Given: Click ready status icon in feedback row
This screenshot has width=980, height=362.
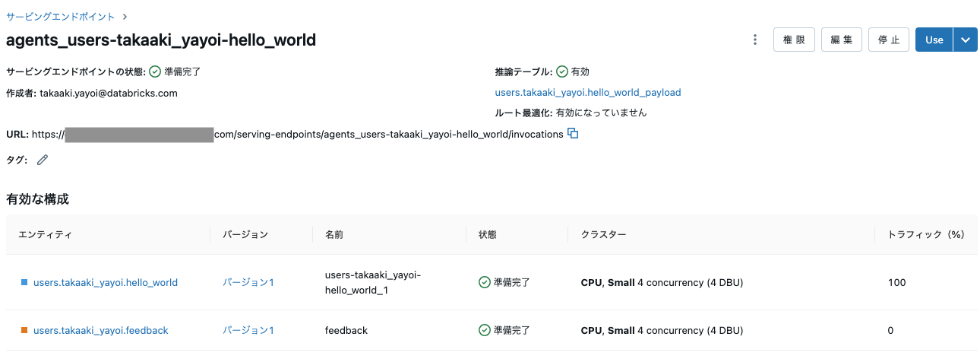Looking at the screenshot, I should [485, 330].
